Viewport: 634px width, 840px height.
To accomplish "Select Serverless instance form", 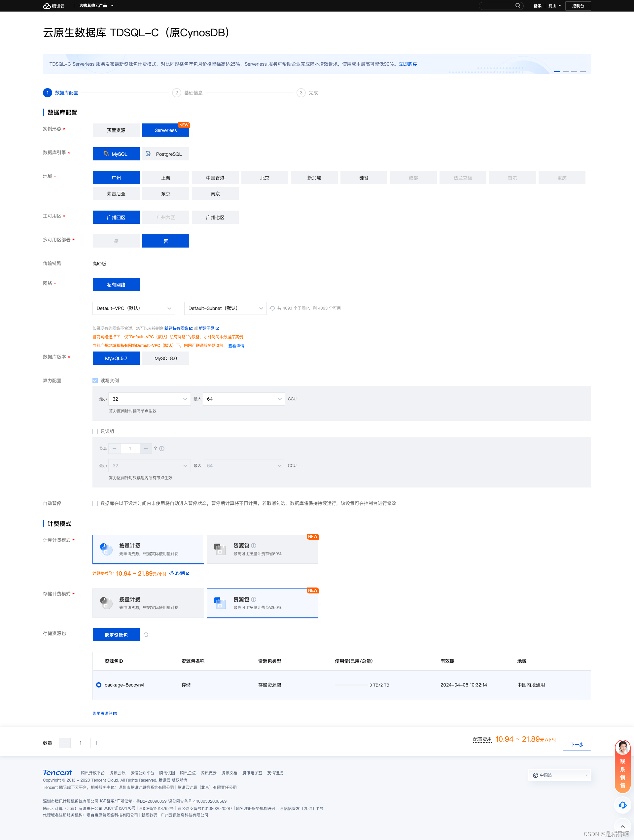I will click(x=166, y=130).
